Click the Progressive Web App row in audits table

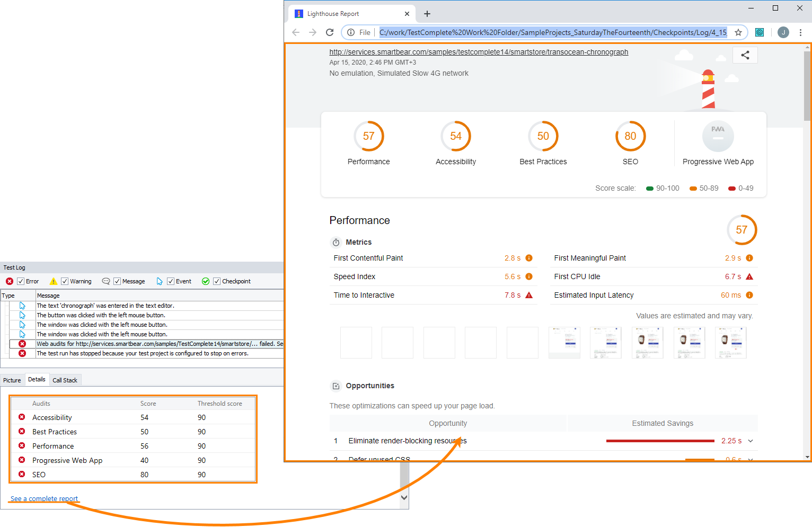[x=133, y=460]
